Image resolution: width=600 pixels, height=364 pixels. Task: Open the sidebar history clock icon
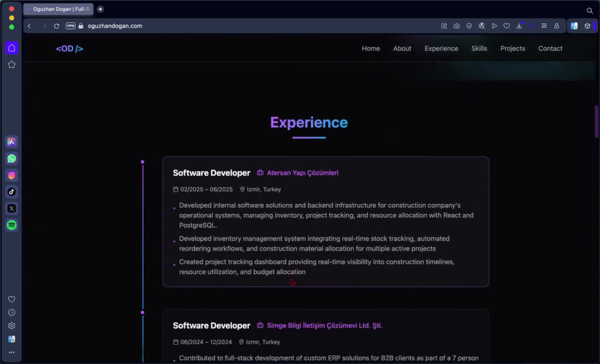click(12, 312)
